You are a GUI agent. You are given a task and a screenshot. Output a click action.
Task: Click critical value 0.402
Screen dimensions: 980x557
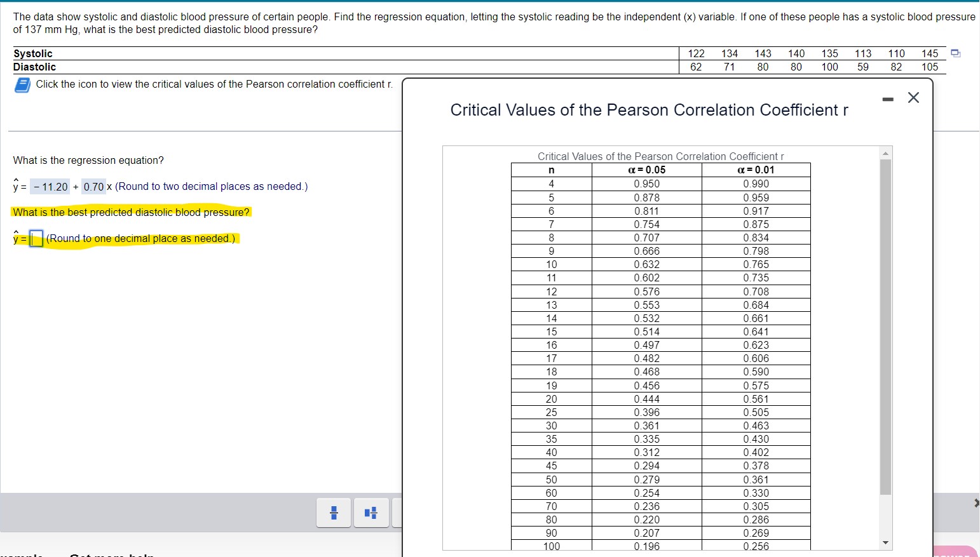coord(756,452)
